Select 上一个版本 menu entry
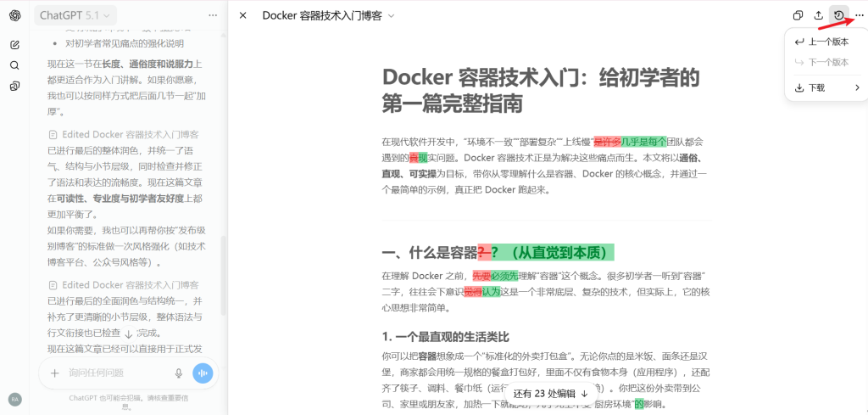Screen dimensions: 868x415 point(827,42)
